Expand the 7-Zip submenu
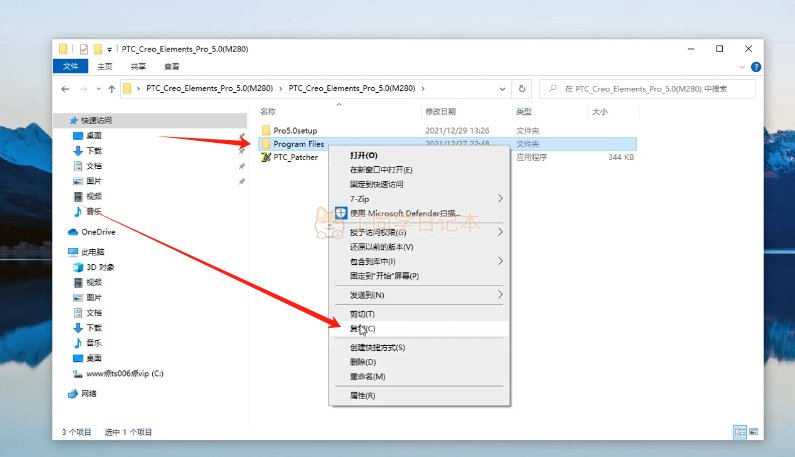This screenshot has height=457, width=795. (x=419, y=199)
